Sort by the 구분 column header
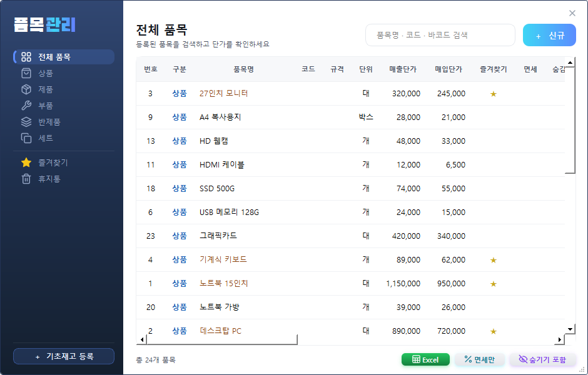Image resolution: width=588 pixels, height=375 pixels. [180, 69]
